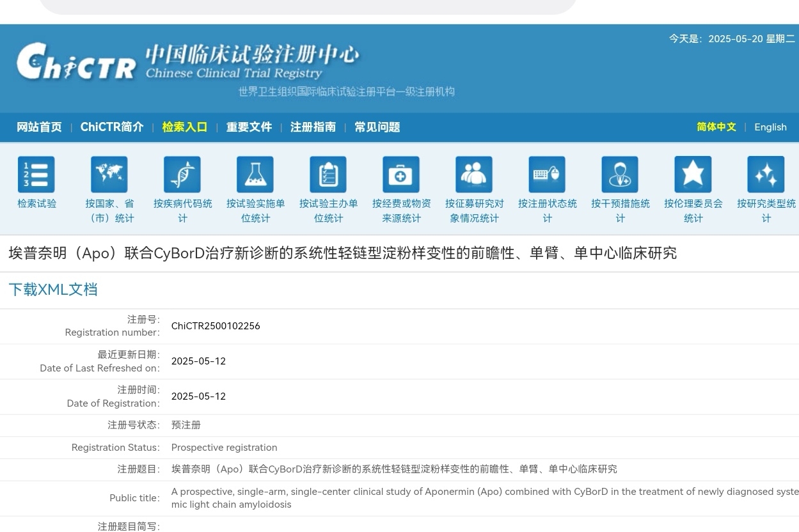Click the last refreshed date 2025-05-12
Image resolution: width=799 pixels, height=532 pixels.
click(198, 361)
